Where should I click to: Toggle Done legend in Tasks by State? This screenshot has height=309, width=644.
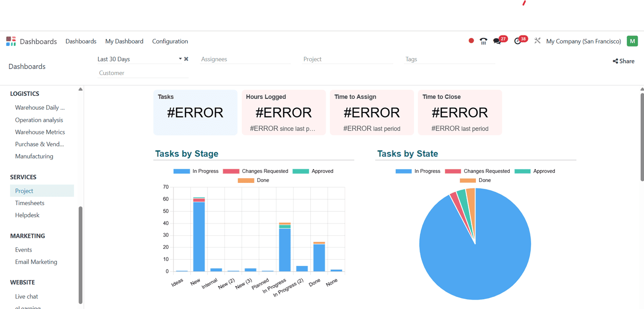click(475, 180)
